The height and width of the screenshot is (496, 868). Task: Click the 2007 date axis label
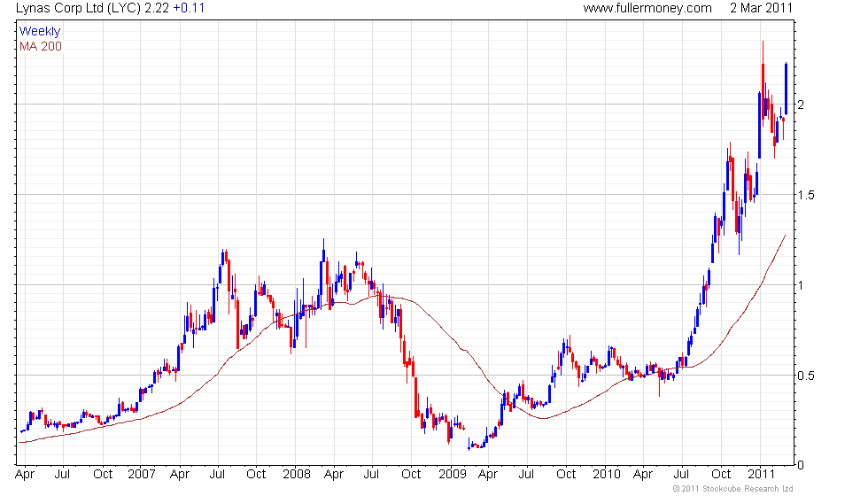[x=141, y=475]
